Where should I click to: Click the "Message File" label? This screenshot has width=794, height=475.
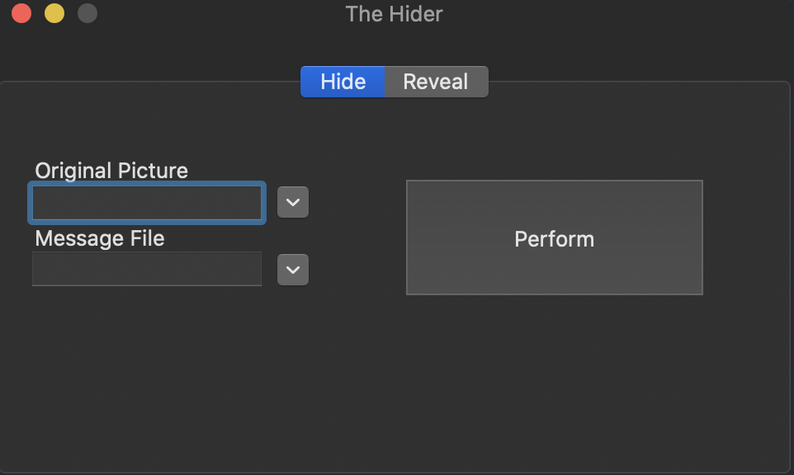99,238
